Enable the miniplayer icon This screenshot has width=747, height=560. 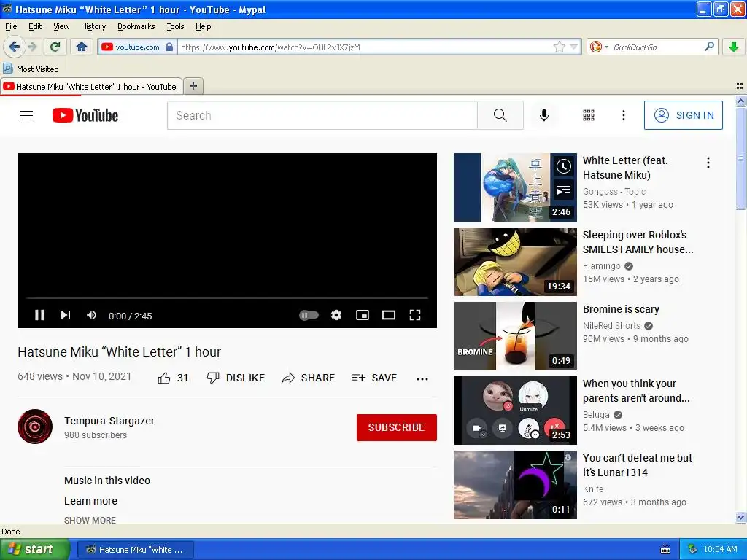pyautogui.click(x=363, y=315)
